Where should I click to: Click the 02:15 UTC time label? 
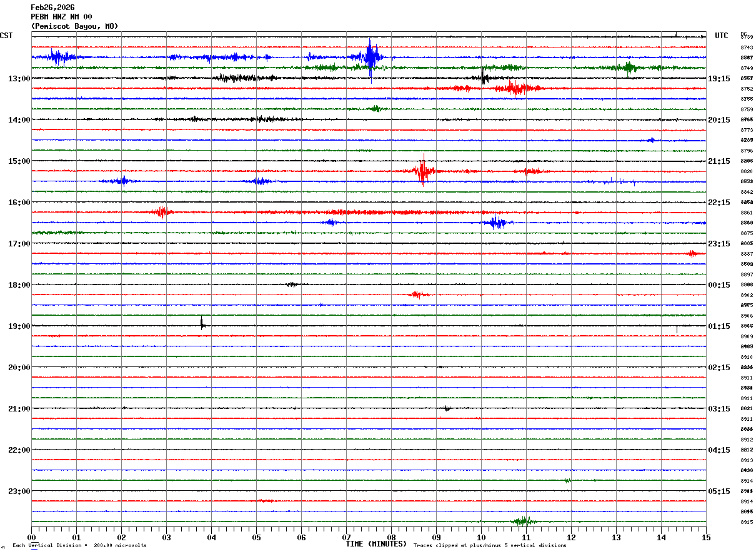pyautogui.click(x=719, y=368)
